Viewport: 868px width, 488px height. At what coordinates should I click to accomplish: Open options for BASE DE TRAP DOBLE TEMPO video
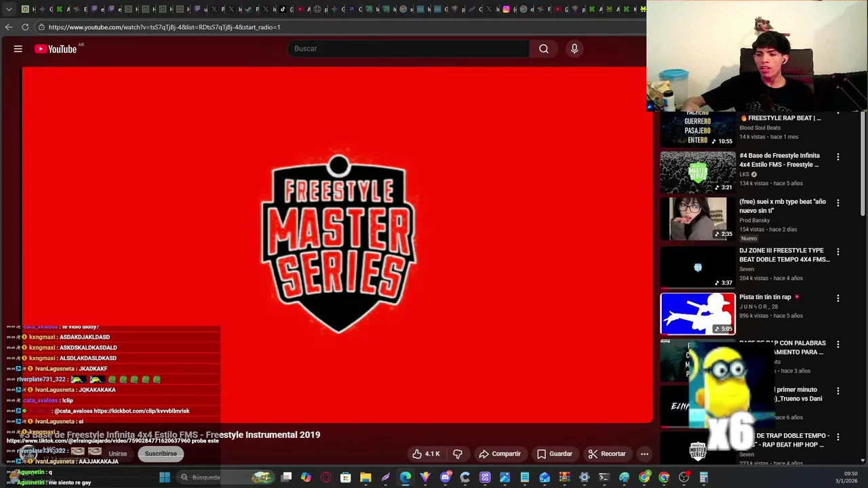pos(838,437)
